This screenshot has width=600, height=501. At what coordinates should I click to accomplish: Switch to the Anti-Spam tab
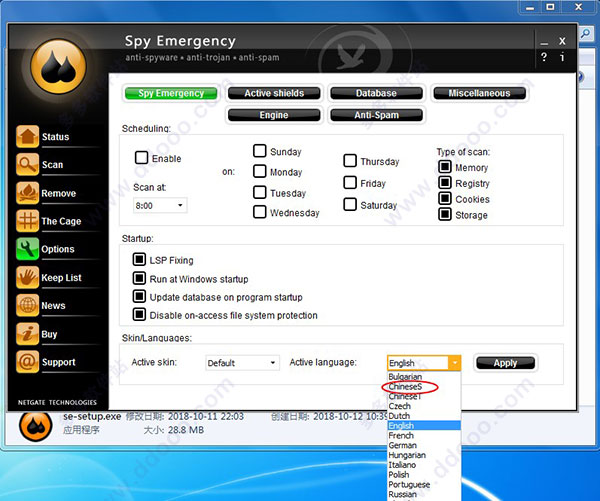[377, 115]
